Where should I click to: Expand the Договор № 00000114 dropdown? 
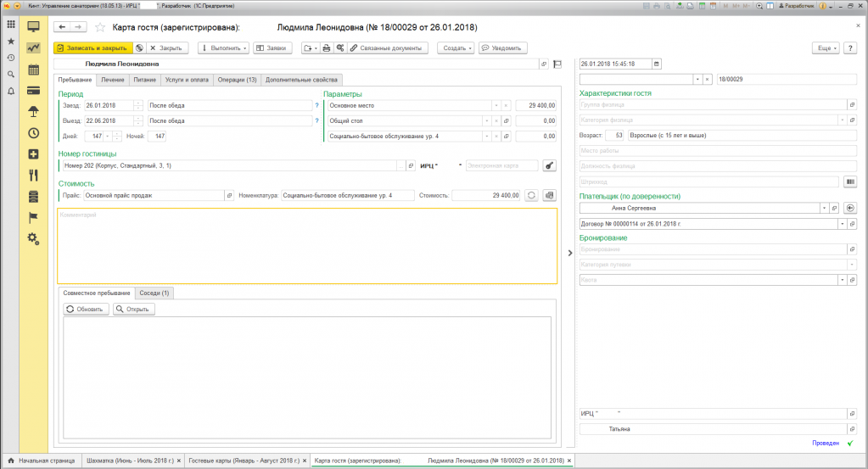point(843,224)
